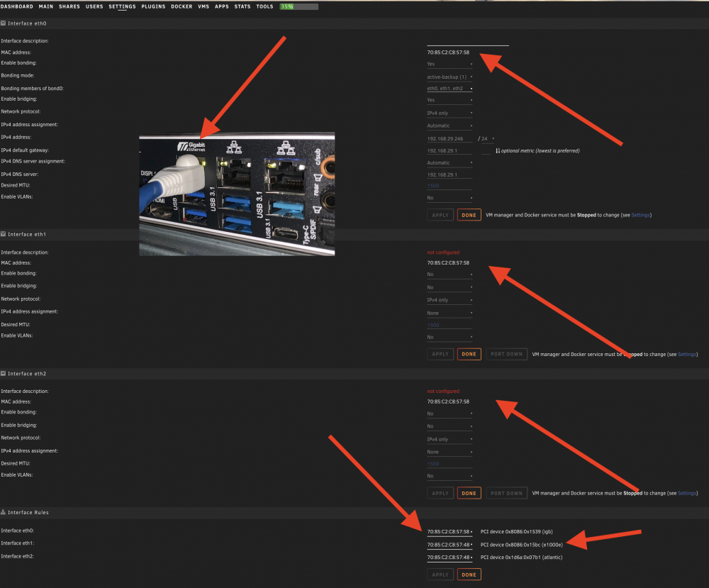The height and width of the screenshot is (588, 709).
Task: Select text 'PCI device 0x8086:0x1539 (igb)'
Action: coord(516,532)
